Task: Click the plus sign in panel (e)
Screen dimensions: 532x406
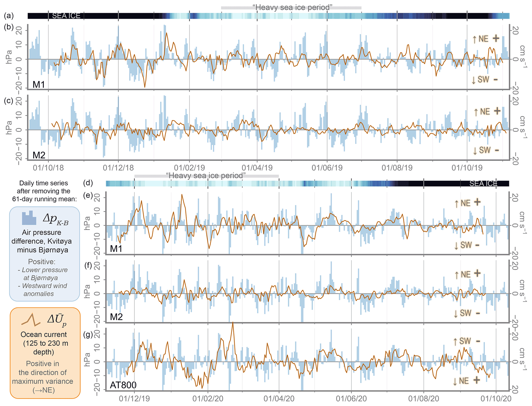Action: pos(477,202)
